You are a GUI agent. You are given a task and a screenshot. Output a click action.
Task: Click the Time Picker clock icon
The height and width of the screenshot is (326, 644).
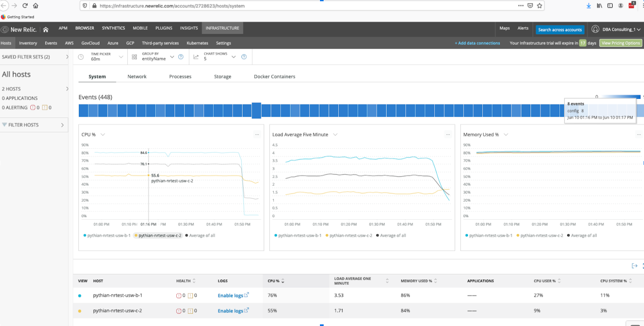(x=80, y=57)
